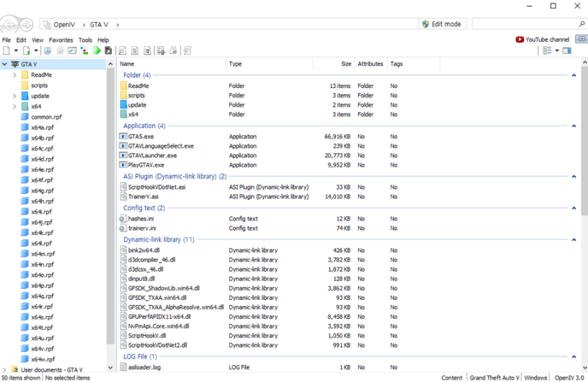Viewport: 588px width, 382px height.
Task: Toggle Edit mode on
Action: click(x=441, y=24)
